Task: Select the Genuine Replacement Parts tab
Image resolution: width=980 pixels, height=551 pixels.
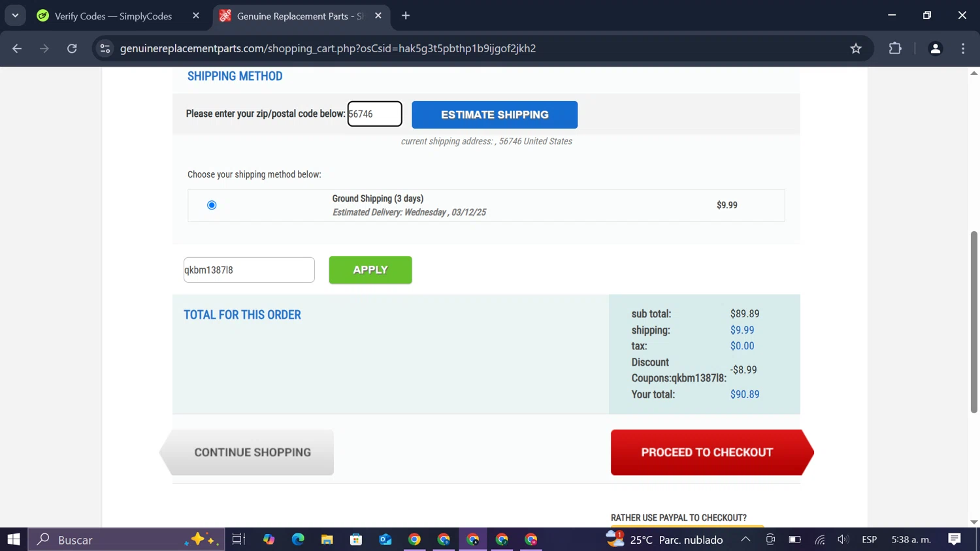Action: tap(301, 16)
